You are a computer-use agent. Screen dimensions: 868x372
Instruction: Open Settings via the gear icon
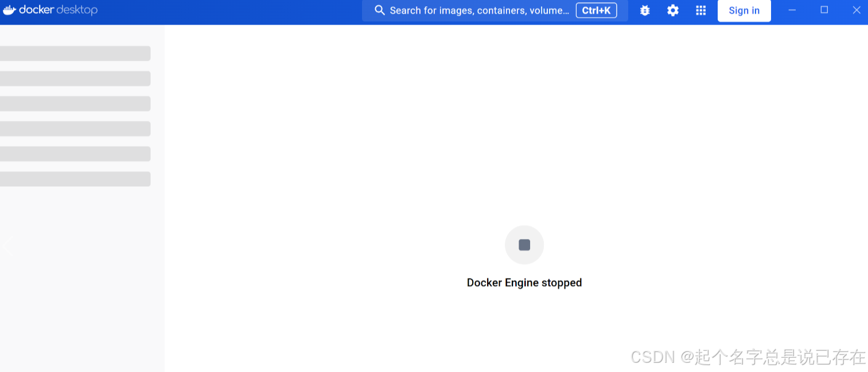[673, 10]
